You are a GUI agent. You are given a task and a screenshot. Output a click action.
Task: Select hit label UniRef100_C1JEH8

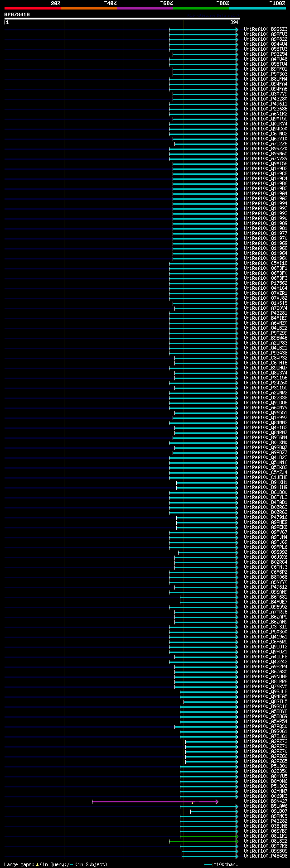coord(266,477)
